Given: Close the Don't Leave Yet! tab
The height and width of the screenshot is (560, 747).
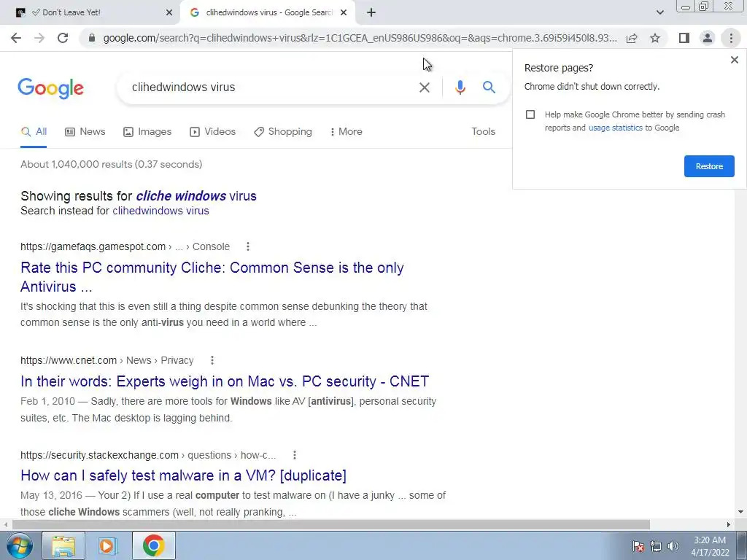Looking at the screenshot, I should [x=169, y=13].
